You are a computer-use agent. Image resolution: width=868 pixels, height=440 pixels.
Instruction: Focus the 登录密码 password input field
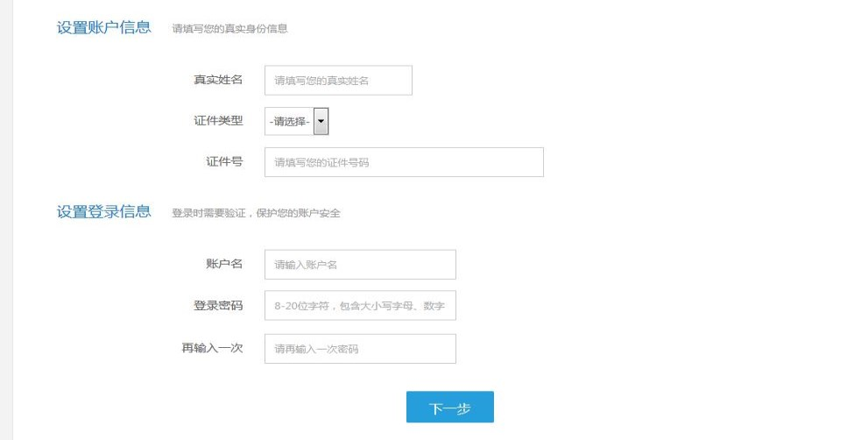coord(360,306)
